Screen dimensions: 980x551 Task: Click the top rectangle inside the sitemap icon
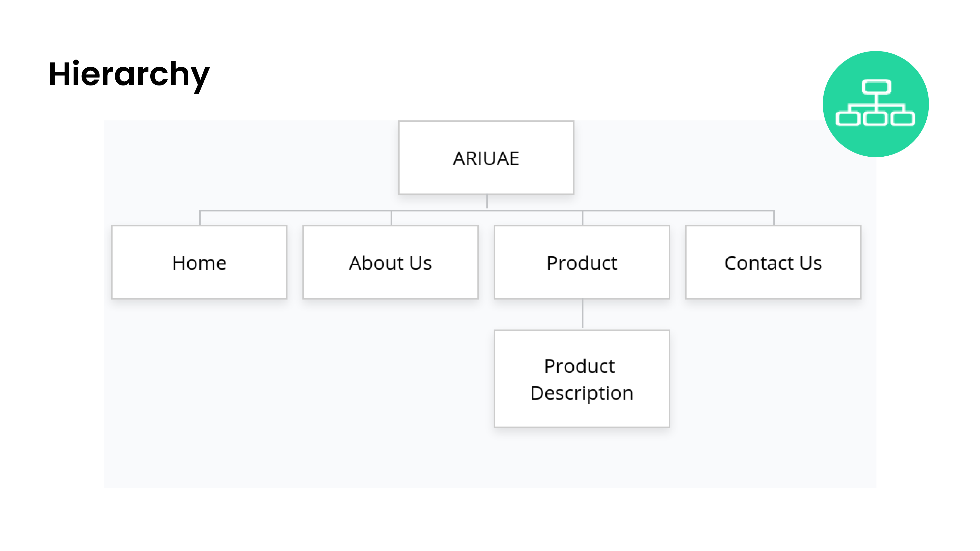pyautogui.click(x=876, y=87)
